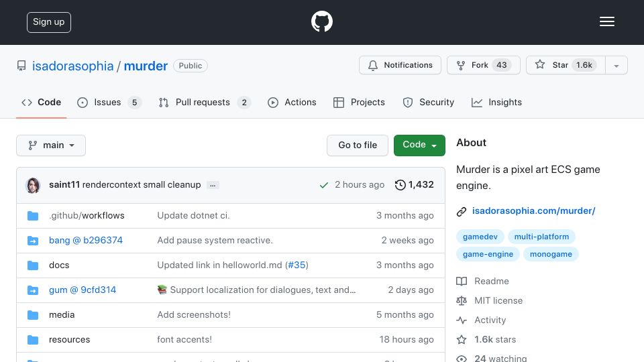
Task: Open the resources folder
Action: [x=69, y=339]
